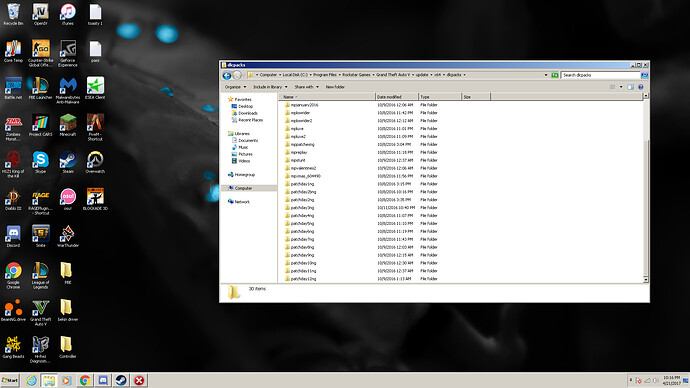The width and height of the screenshot is (690, 388).
Task: Toggle the preview pane icon
Action: (631, 87)
